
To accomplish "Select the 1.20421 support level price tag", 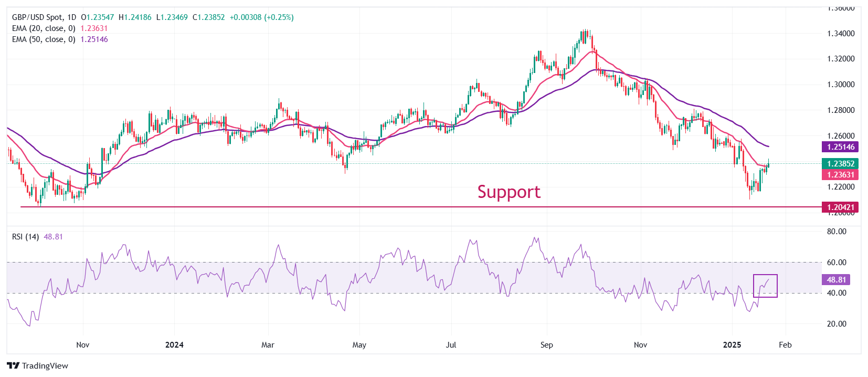I will [x=840, y=207].
